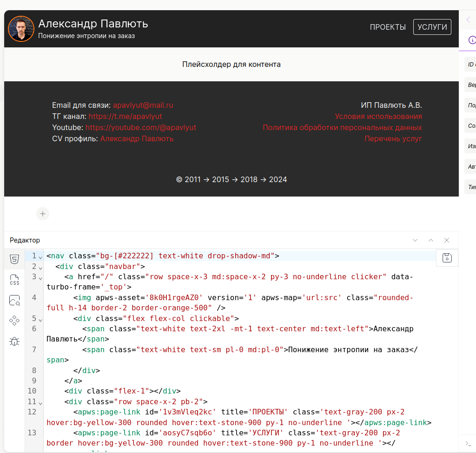
Task: Fold code at line 1 arrow
Action: click(x=40, y=257)
